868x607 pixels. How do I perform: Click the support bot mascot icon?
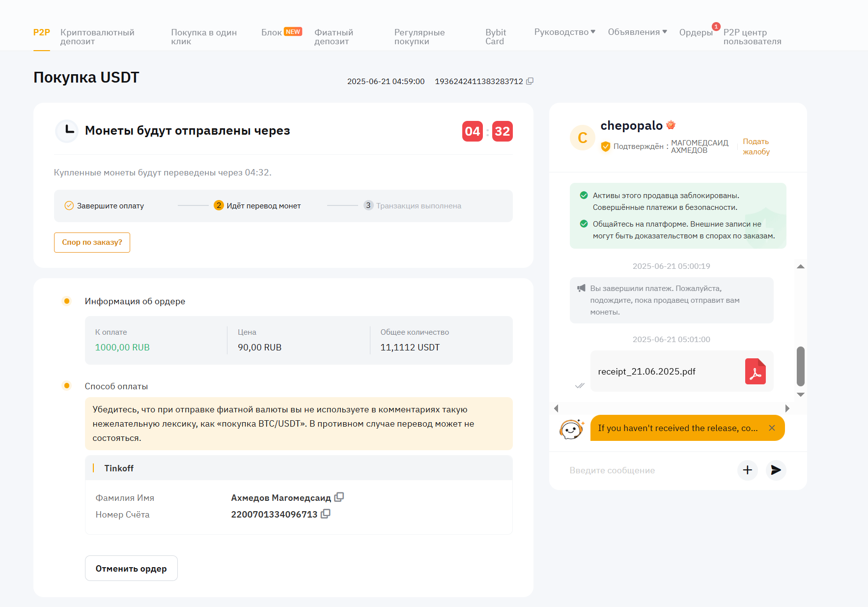571,429
